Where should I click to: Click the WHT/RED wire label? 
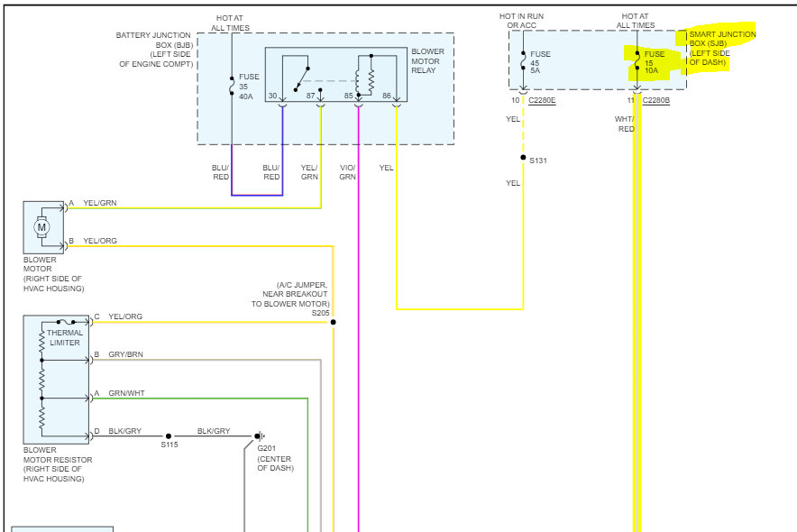[x=625, y=124]
